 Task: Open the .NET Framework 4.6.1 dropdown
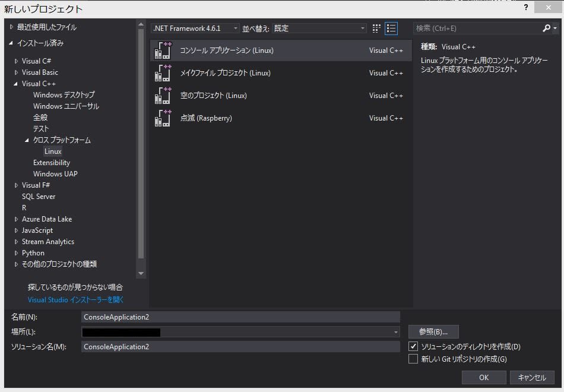195,29
